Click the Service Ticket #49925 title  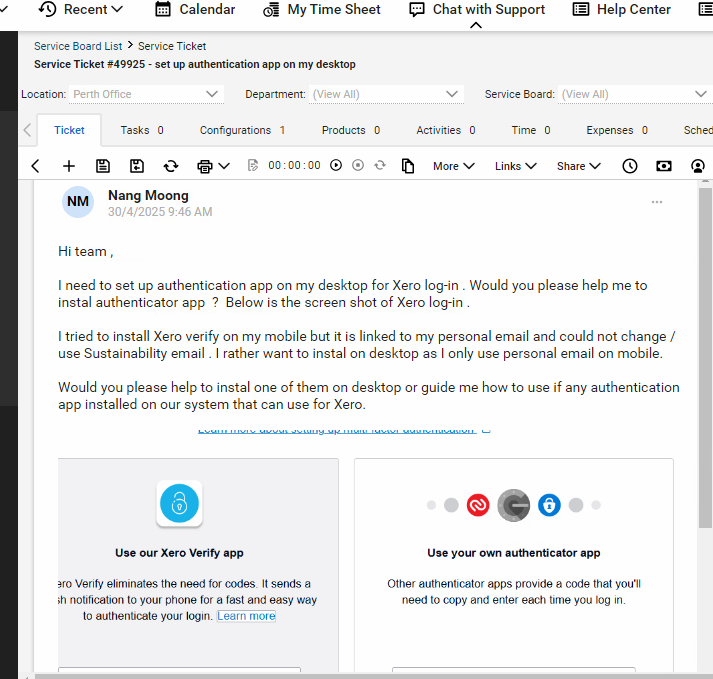coord(195,64)
